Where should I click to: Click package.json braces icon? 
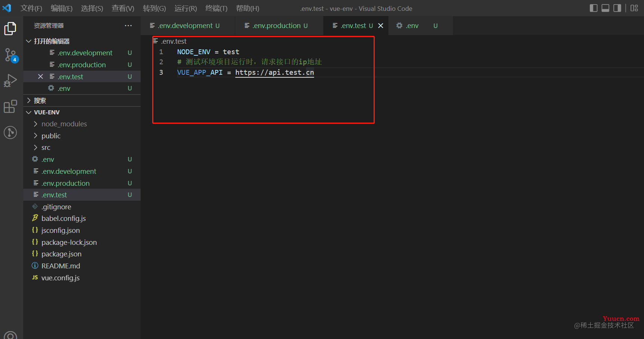pos(35,253)
